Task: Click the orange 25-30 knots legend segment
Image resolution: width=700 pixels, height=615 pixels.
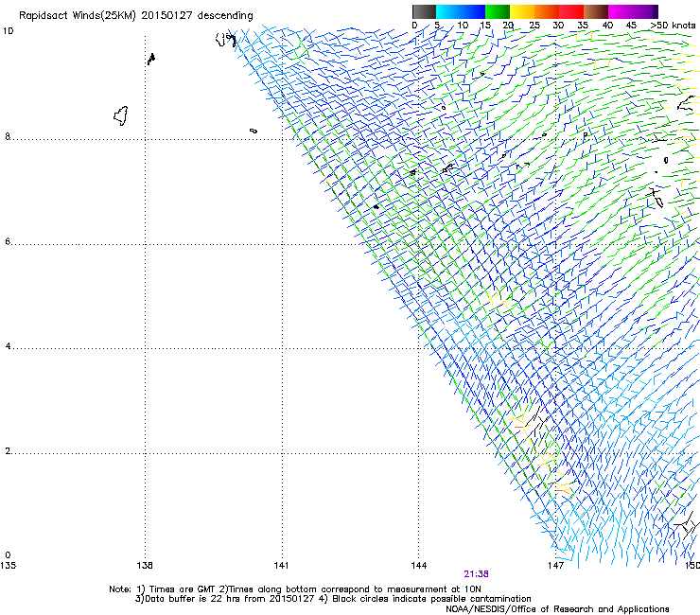Action: 547,11
